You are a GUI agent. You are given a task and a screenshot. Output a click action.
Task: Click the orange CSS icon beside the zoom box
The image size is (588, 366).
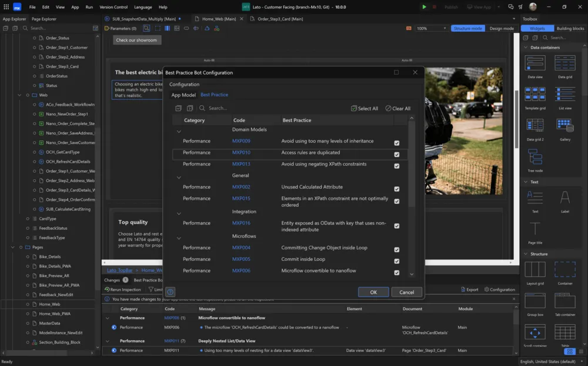click(409, 28)
